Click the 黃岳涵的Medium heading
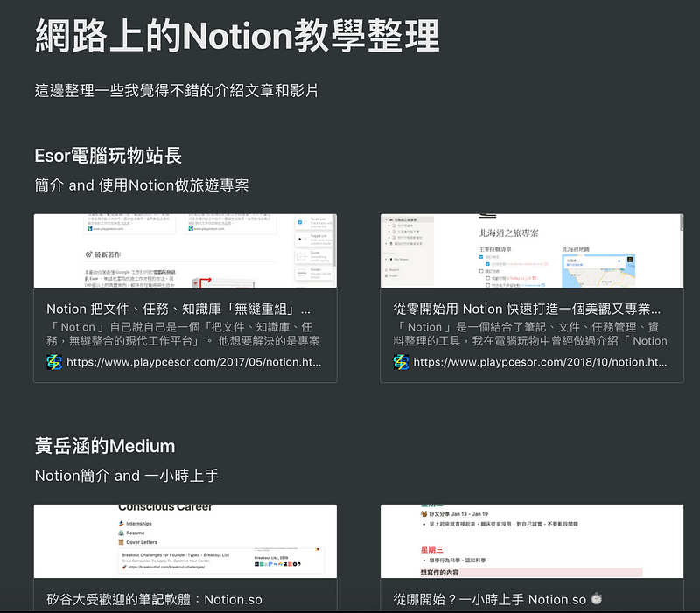 105,446
